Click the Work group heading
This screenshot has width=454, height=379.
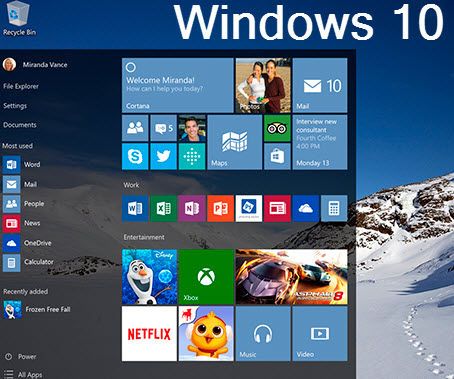coord(131,185)
